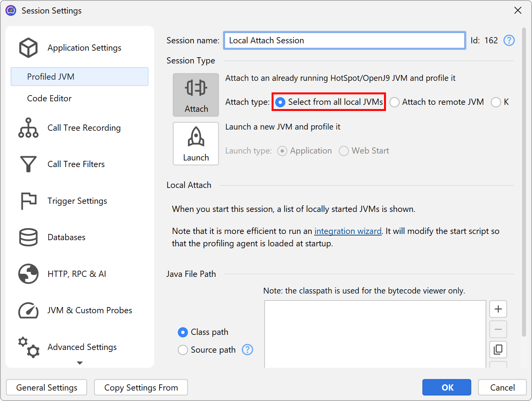This screenshot has width=532, height=401.
Task: Follow the integration wizard link
Action: (x=348, y=231)
